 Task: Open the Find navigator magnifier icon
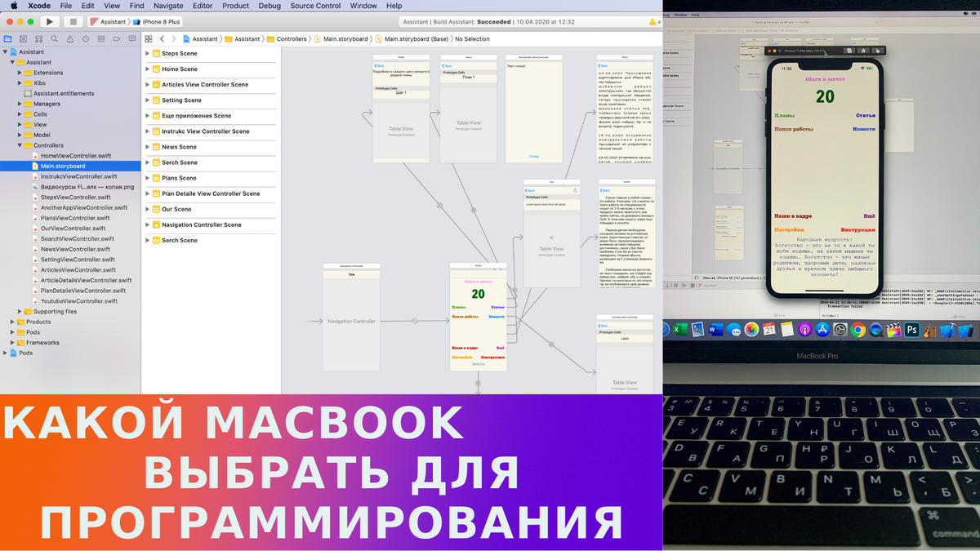[x=54, y=38]
